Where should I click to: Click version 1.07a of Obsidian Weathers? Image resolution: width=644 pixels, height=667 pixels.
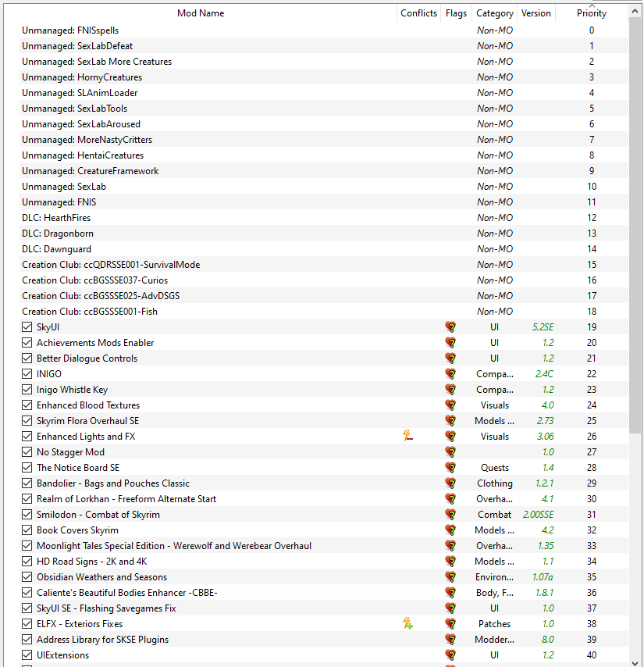coord(543,577)
